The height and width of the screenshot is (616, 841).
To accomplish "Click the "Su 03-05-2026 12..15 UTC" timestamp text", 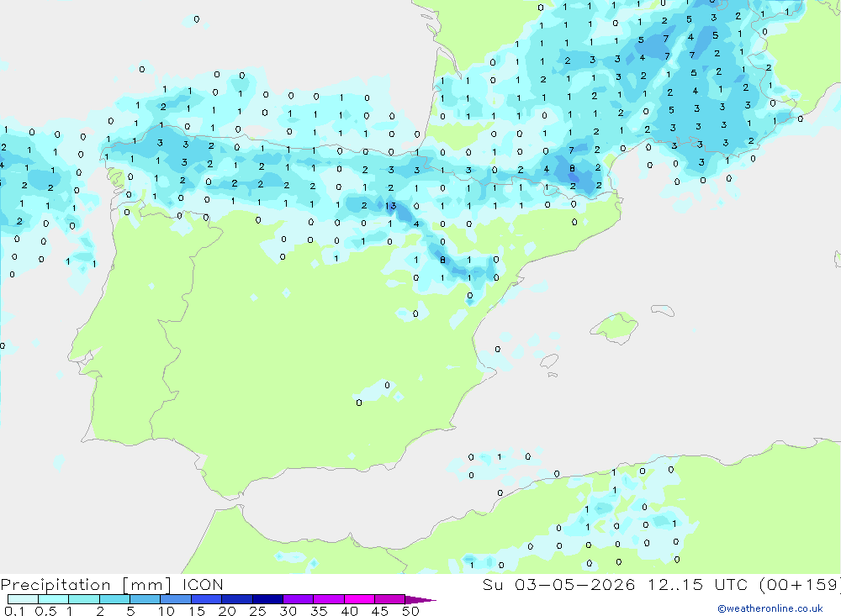I will (x=615, y=584).
